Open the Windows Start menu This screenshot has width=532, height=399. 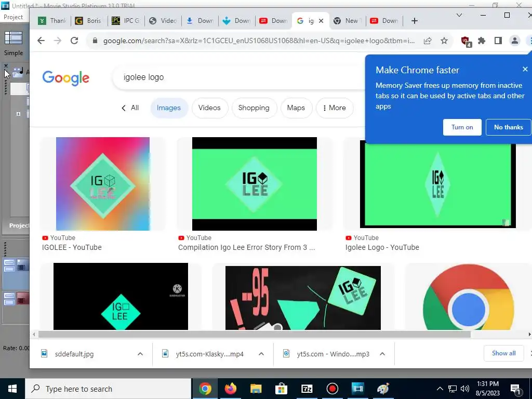coord(12,389)
